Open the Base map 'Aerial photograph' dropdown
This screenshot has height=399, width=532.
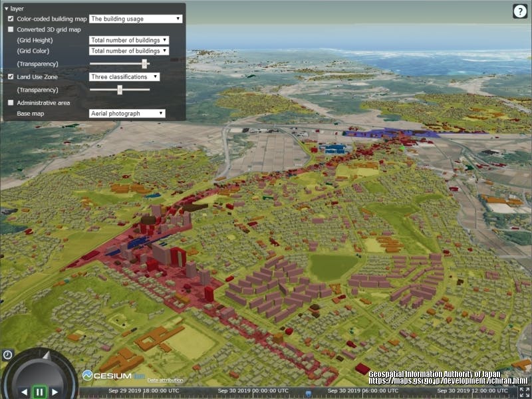click(x=127, y=113)
